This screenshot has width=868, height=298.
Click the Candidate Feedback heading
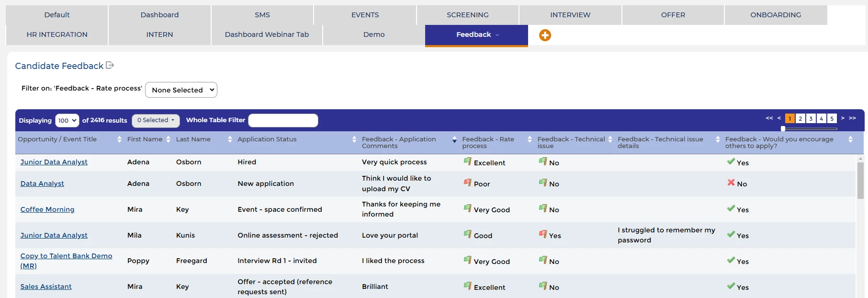click(59, 66)
